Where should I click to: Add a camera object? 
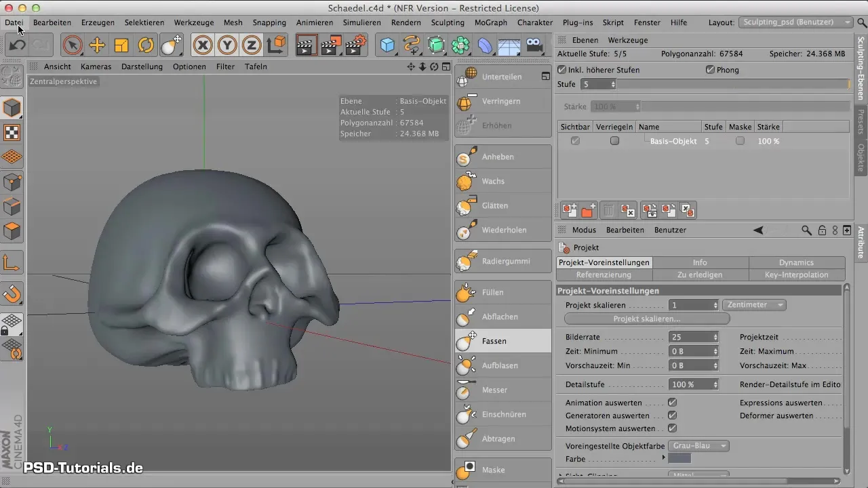coord(534,45)
